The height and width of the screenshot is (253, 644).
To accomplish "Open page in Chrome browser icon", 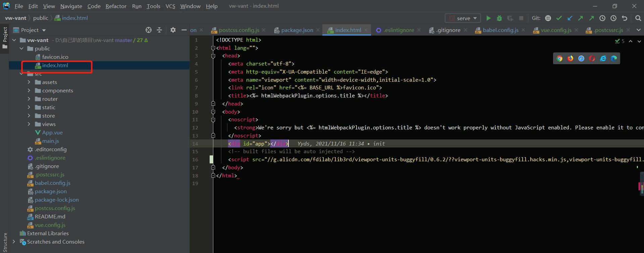I will tap(559, 58).
